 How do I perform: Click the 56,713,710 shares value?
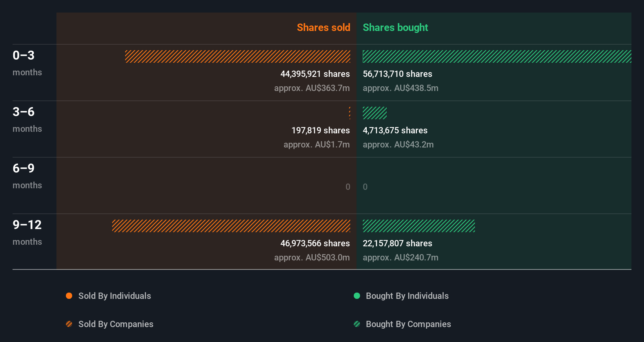coord(397,74)
